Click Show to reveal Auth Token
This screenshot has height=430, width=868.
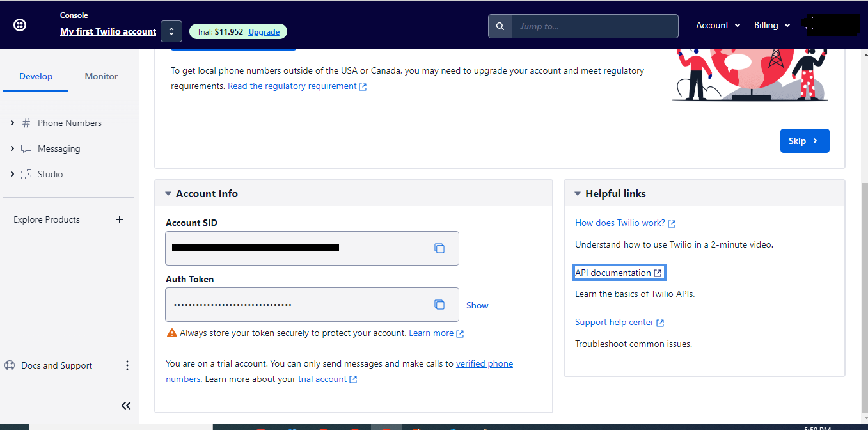point(477,305)
